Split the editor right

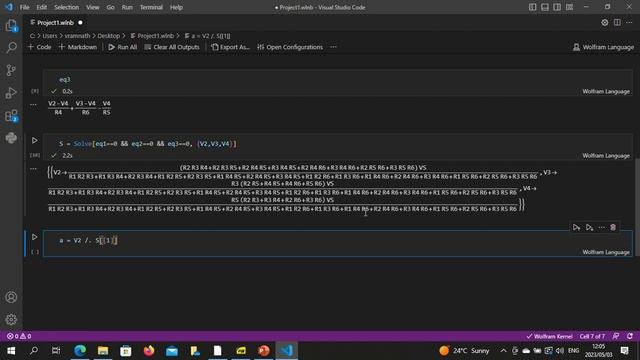pos(617,23)
